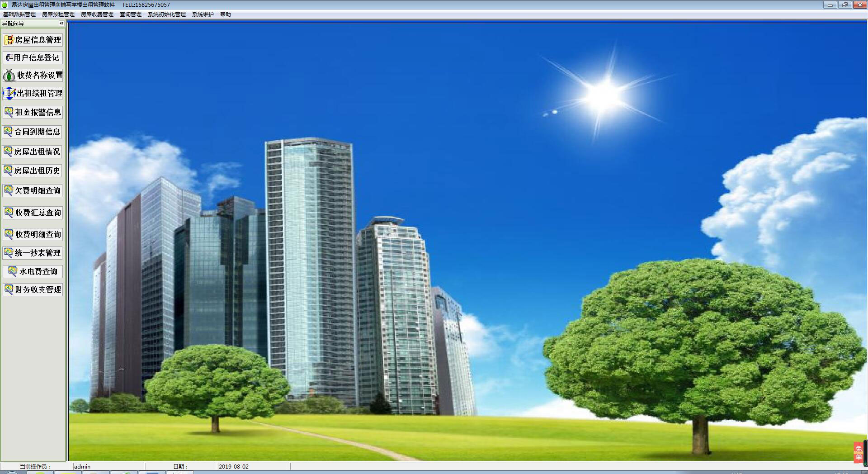This screenshot has width=868, height=474.
Task: Open the 帮助 menu
Action: pos(226,14)
